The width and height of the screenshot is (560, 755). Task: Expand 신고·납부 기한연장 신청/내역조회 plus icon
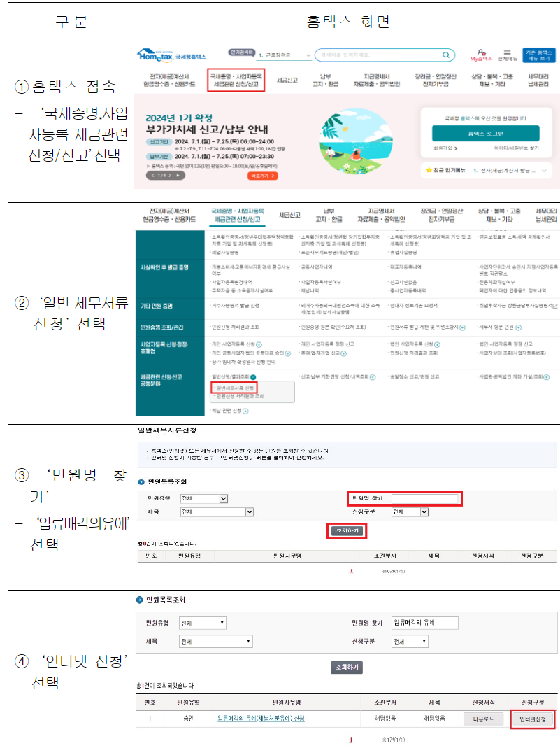pos(373,377)
